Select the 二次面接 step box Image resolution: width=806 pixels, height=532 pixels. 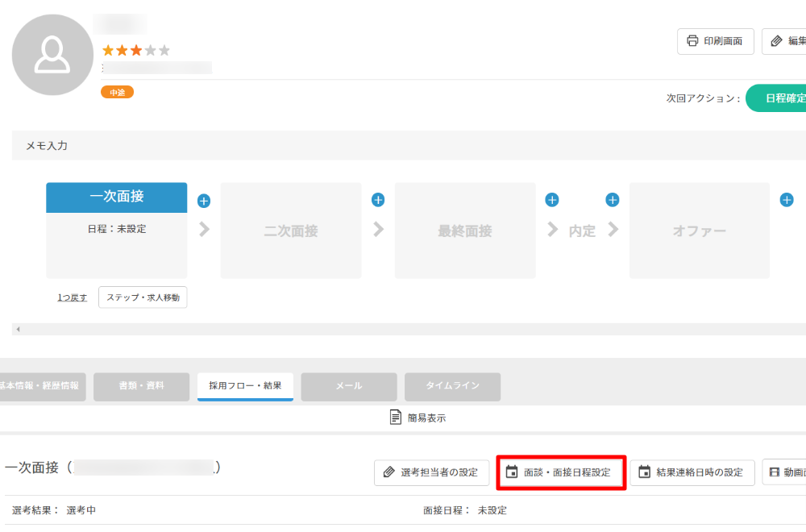(x=291, y=231)
